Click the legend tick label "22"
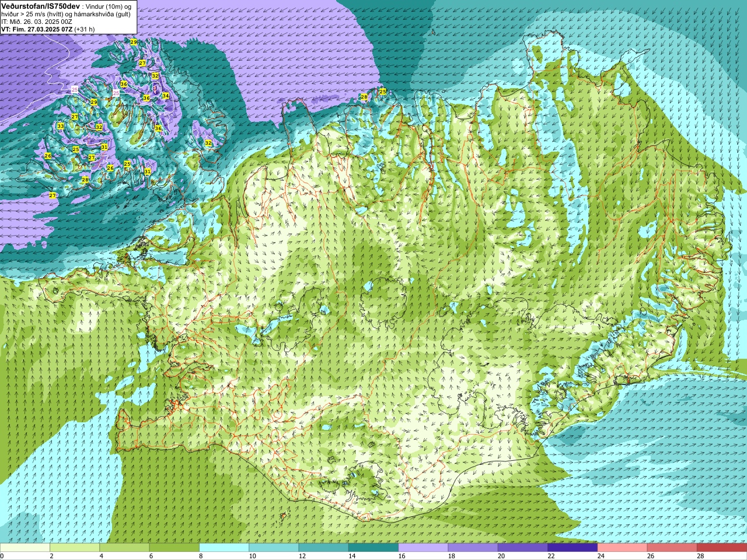 [551, 556]
